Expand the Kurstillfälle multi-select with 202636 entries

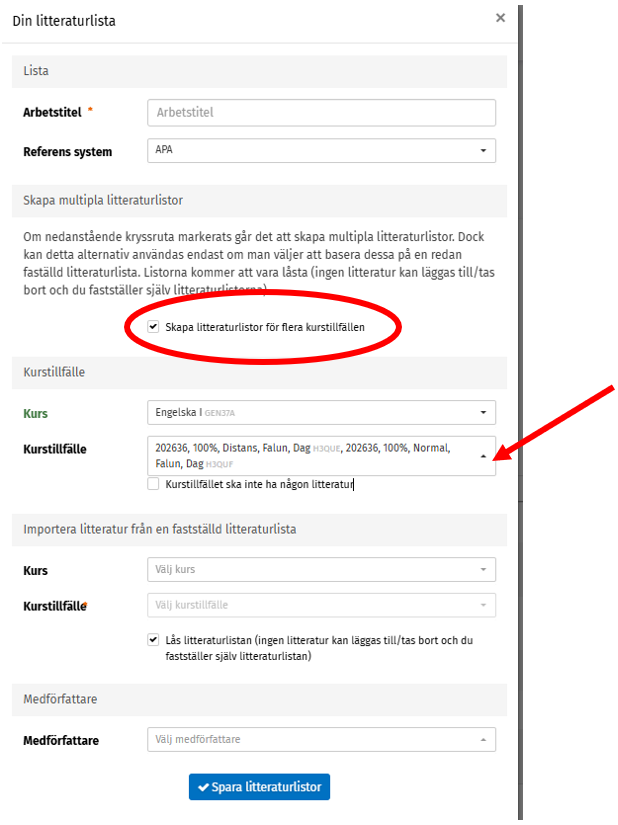click(x=321, y=456)
